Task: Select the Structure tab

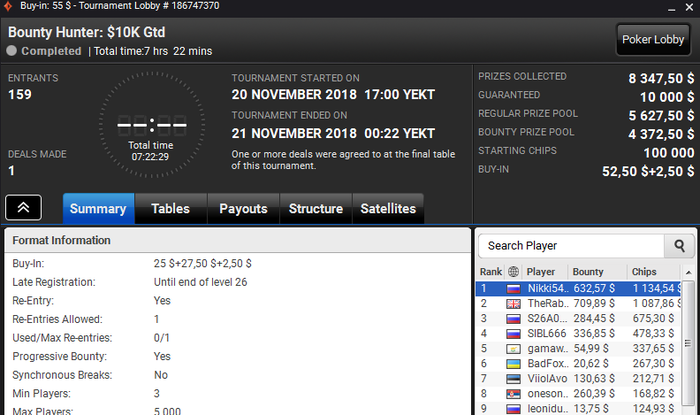Action: (x=315, y=209)
